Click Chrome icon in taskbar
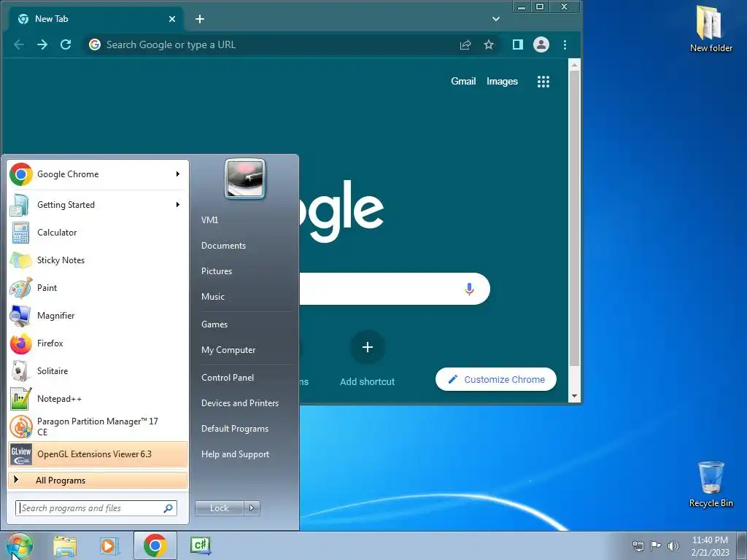This screenshot has height=560, width=747. pyautogui.click(x=155, y=545)
